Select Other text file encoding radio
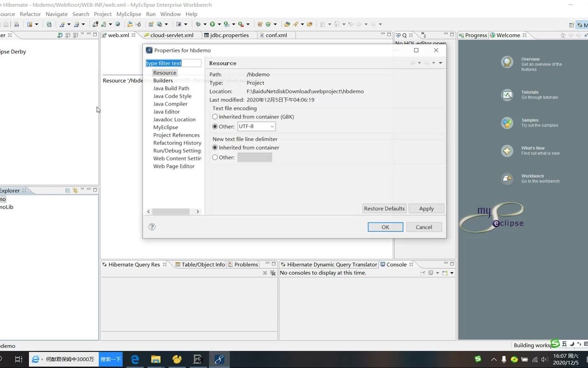The width and height of the screenshot is (588, 368). (x=215, y=126)
